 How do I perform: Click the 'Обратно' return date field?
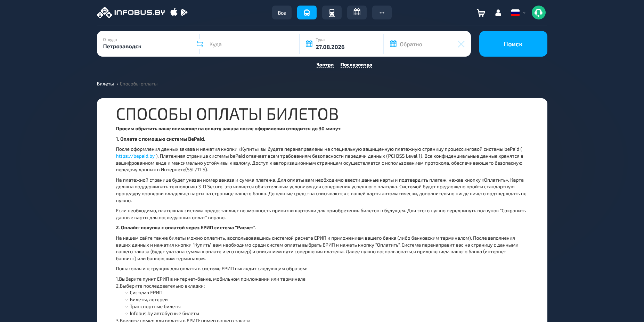point(421,44)
